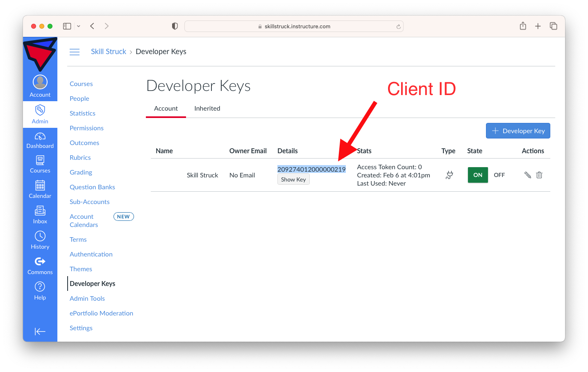
Task: Switch to the Inherited tab
Action: point(207,108)
